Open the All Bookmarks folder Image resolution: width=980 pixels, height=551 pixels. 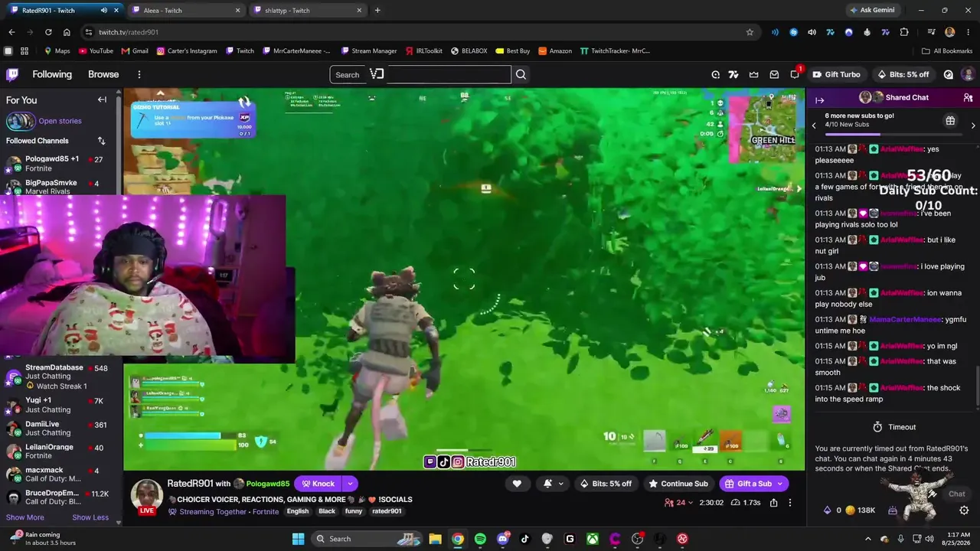[947, 51]
